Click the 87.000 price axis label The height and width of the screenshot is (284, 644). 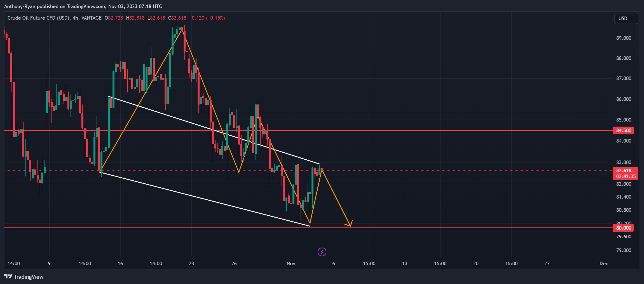click(x=624, y=78)
